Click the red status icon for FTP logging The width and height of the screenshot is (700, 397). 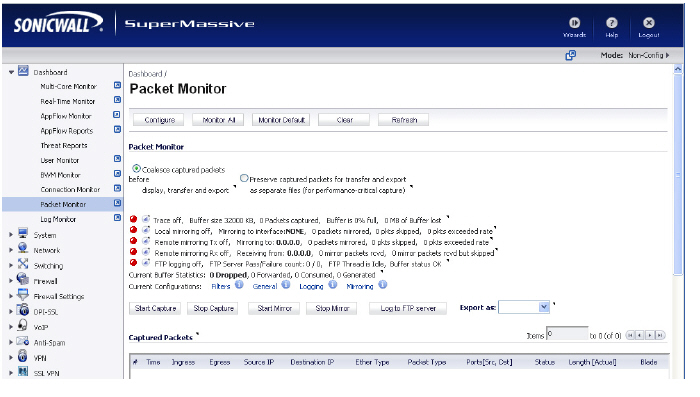[133, 263]
